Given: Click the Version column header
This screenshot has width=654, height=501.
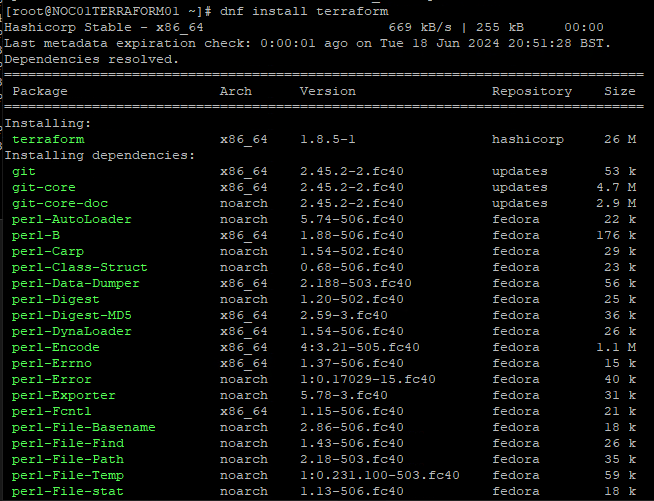Looking at the screenshot, I should pos(327,91).
